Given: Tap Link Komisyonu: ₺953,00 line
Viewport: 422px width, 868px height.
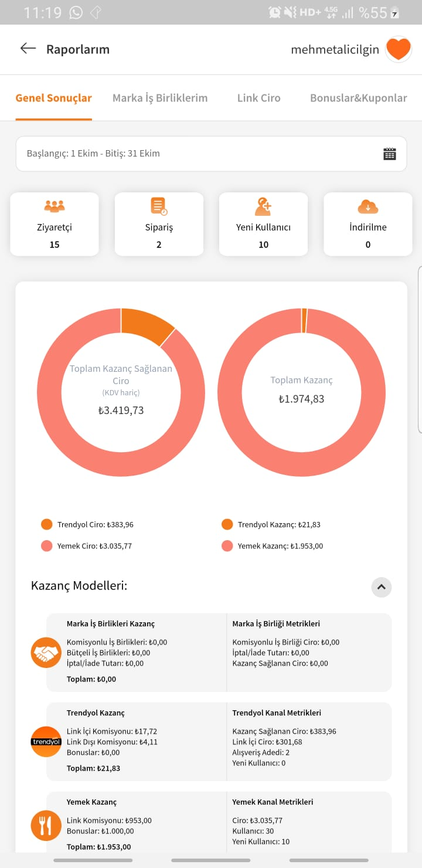Looking at the screenshot, I should pyautogui.click(x=109, y=820).
